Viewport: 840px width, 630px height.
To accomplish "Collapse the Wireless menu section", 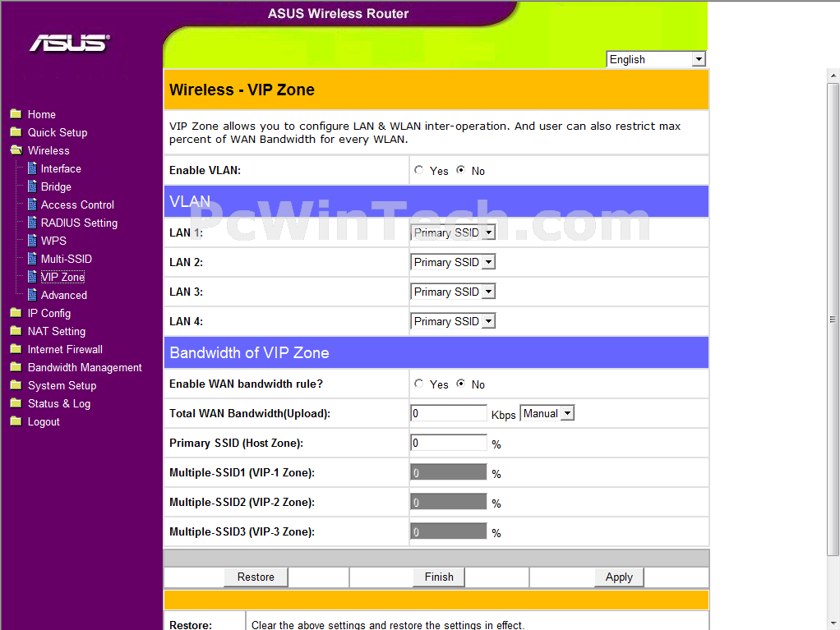I will (x=48, y=150).
